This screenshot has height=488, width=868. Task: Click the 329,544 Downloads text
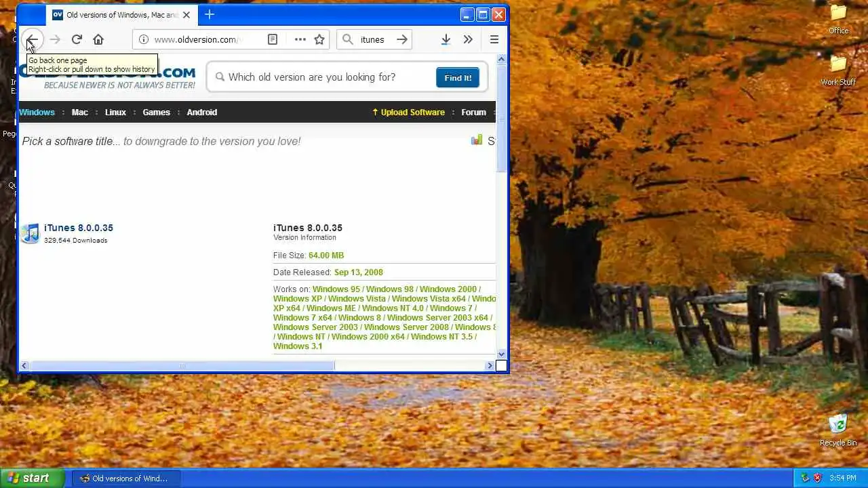(76, 241)
